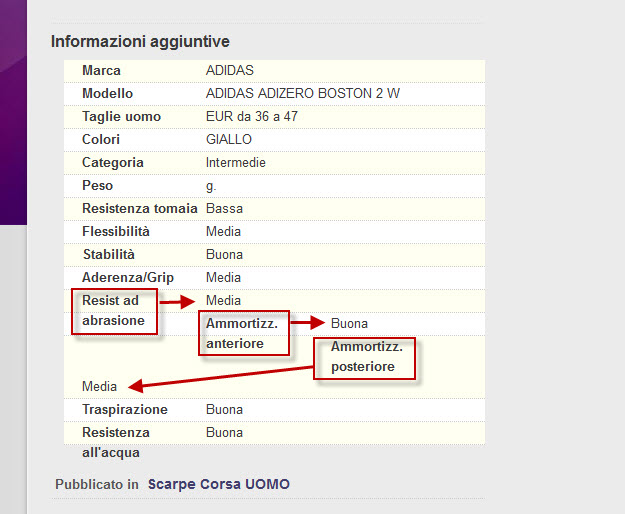Select the 'Ammortizz. posteriore' label
625x514 pixels.
click(366, 357)
